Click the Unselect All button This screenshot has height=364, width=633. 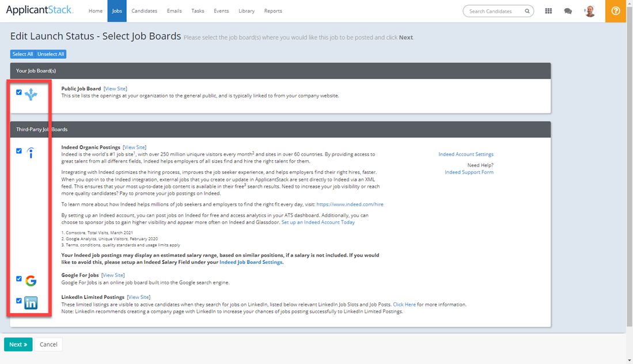(x=51, y=54)
